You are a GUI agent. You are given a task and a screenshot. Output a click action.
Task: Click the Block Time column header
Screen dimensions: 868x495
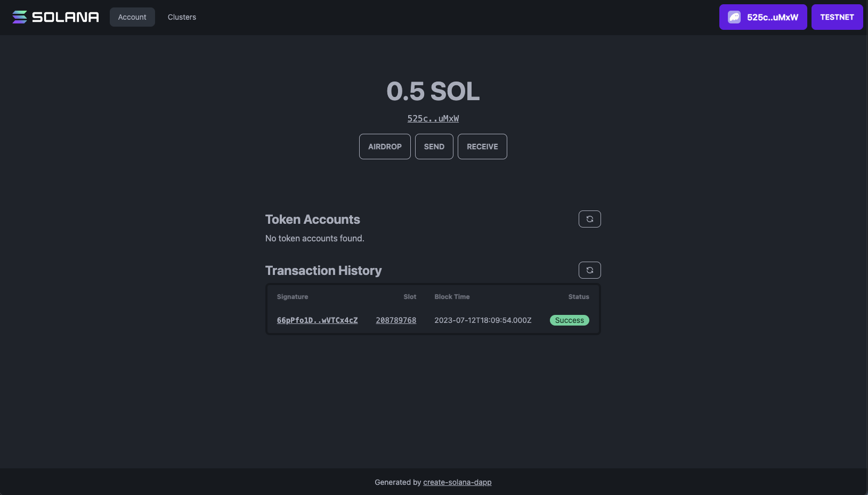452,297
